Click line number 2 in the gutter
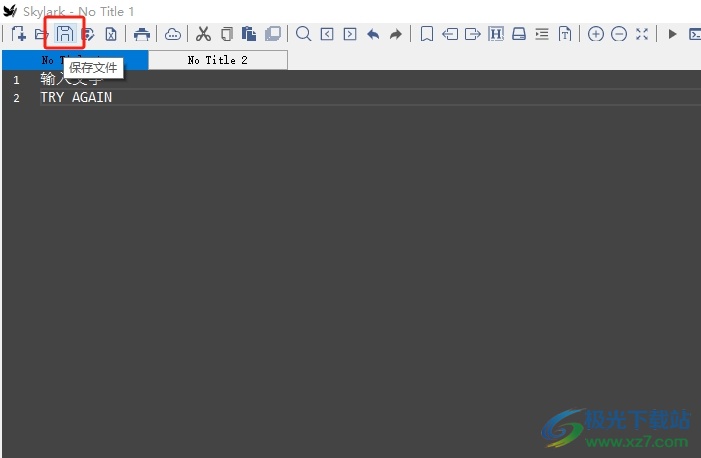Image resolution: width=701 pixels, height=458 pixels. 16,98
